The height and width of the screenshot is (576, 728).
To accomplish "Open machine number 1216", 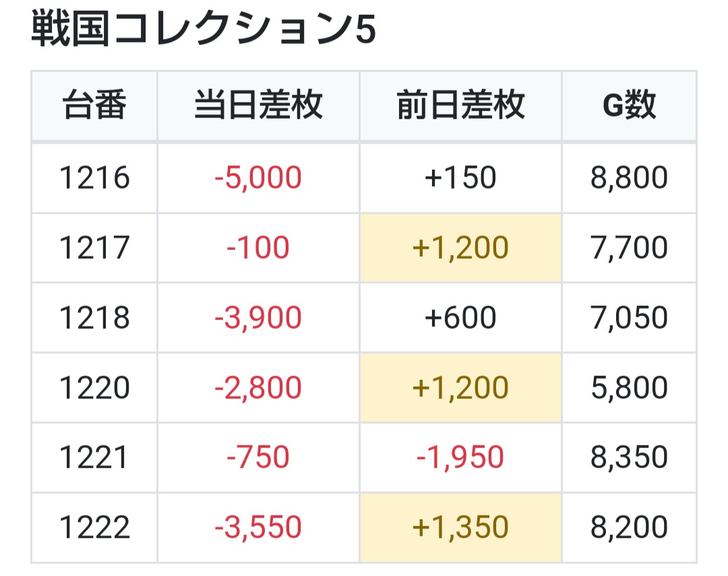I will [x=94, y=178].
